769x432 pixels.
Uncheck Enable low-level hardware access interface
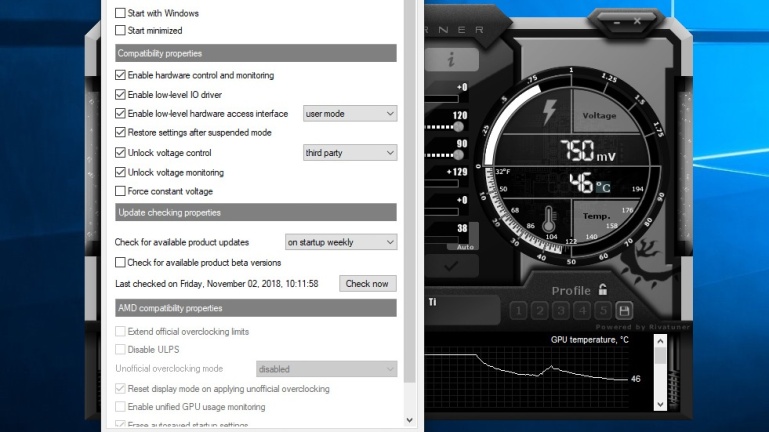[x=120, y=113]
